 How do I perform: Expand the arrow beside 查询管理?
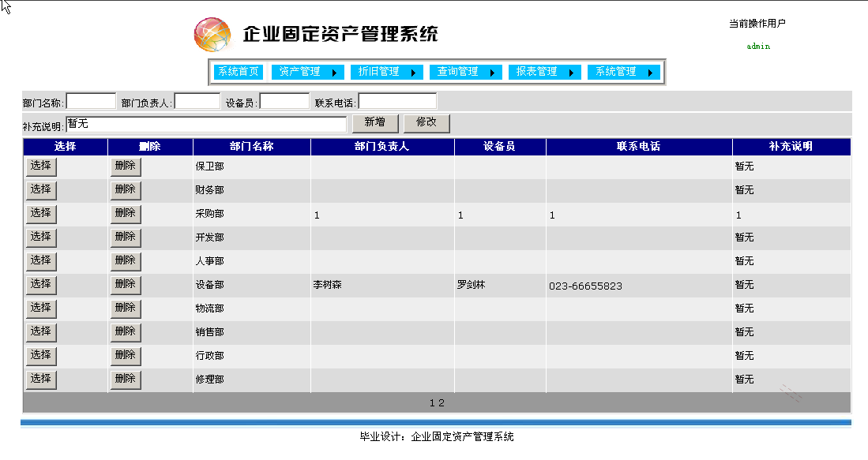492,73
